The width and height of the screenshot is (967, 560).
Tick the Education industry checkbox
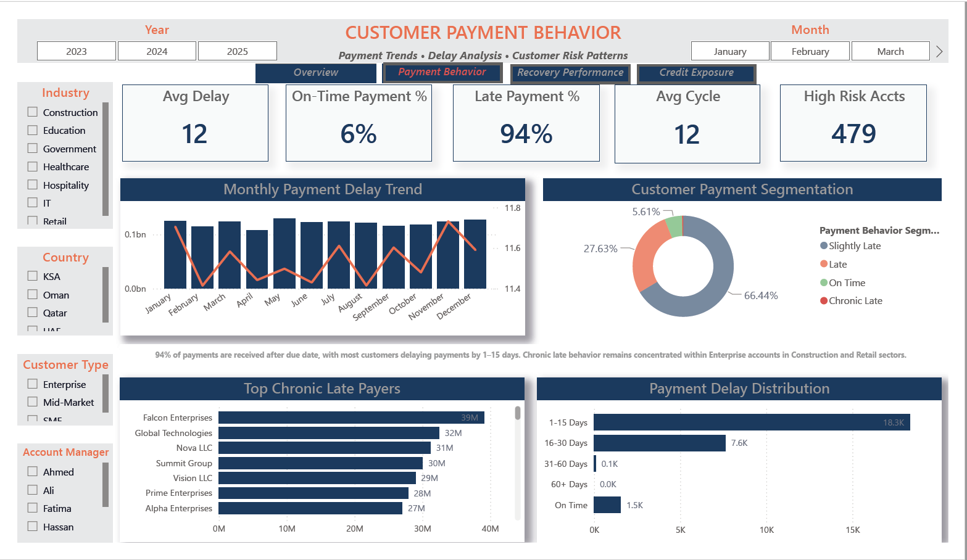(33, 130)
